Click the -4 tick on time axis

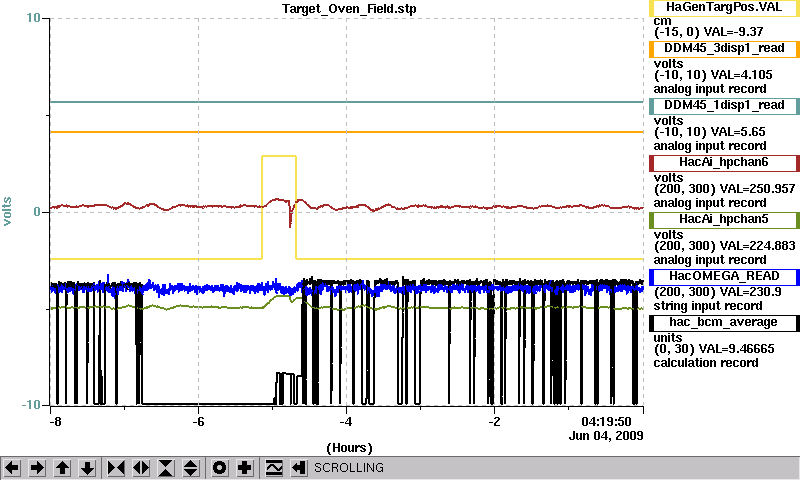(346, 422)
